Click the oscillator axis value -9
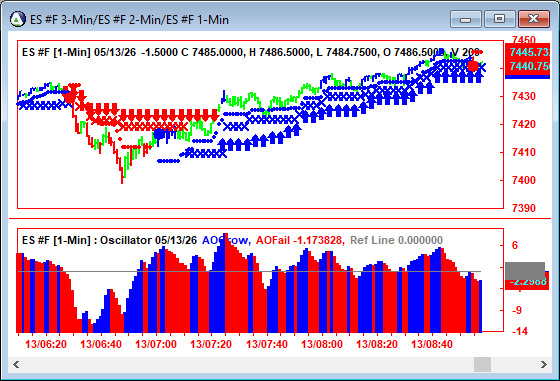The image size is (560, 381). pos(516,310)
